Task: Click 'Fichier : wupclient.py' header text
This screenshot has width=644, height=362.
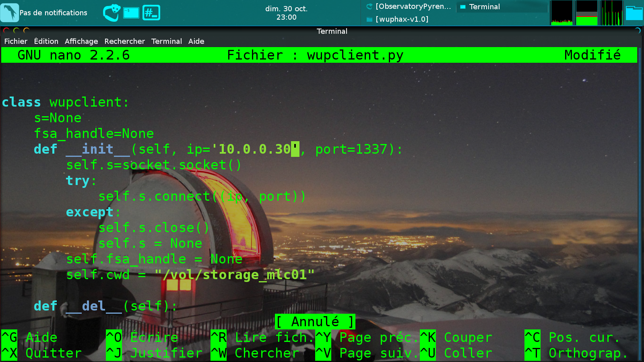Action: [x=315, y=55]
